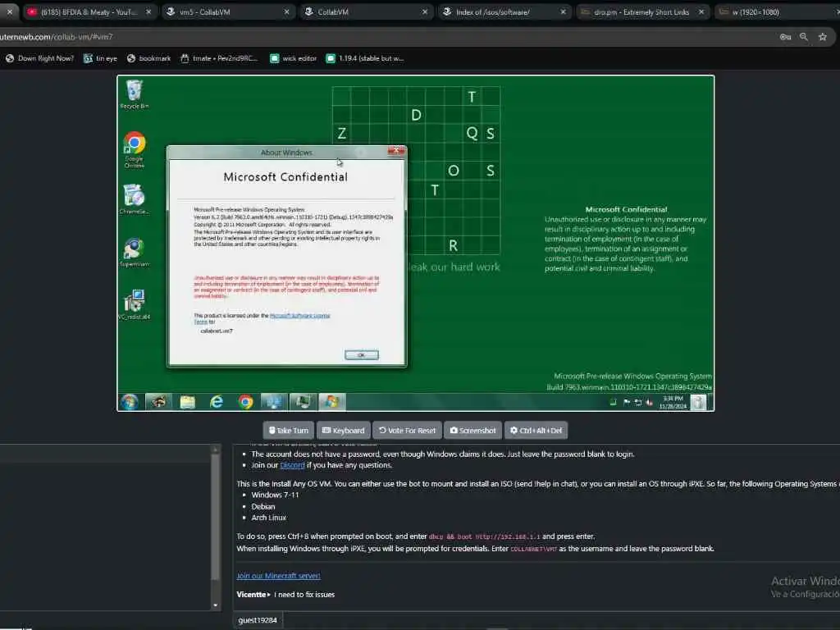Take a VM Screenshot
Image resolution: width=840 pixels, height=630 pixels.
(473, 430)
